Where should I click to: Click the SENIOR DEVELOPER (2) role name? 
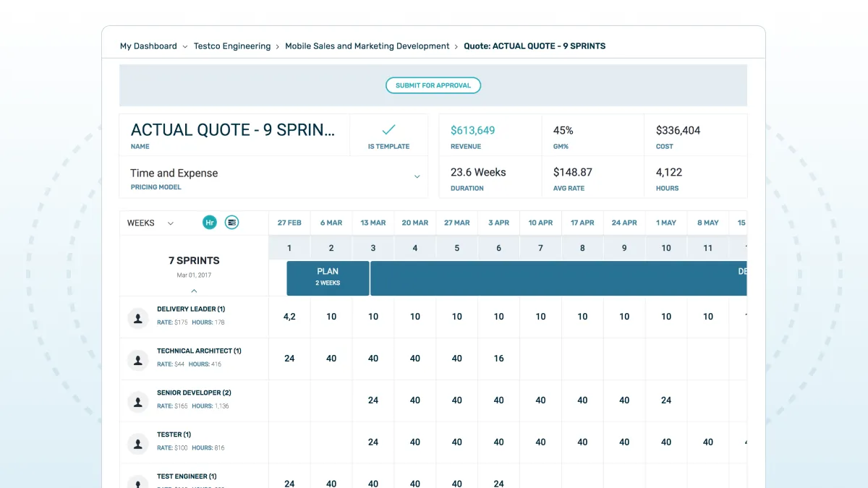[194, 393]
